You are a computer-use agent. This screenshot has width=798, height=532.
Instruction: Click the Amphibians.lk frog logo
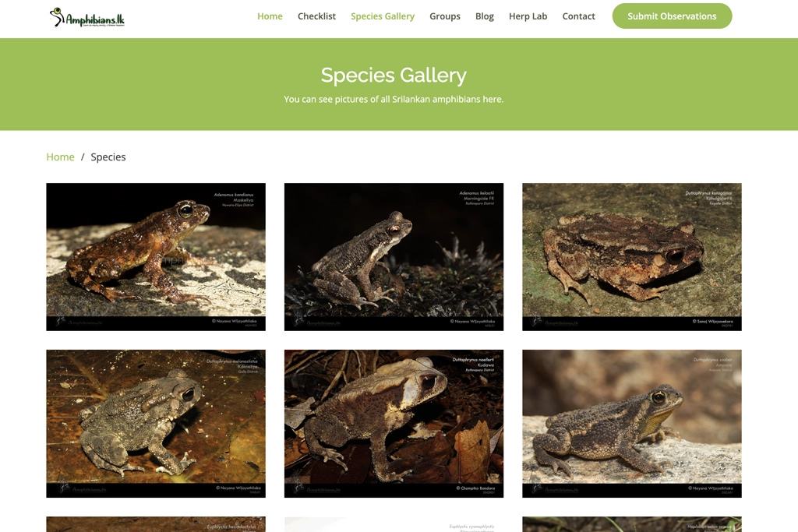[x=87, y=17]
